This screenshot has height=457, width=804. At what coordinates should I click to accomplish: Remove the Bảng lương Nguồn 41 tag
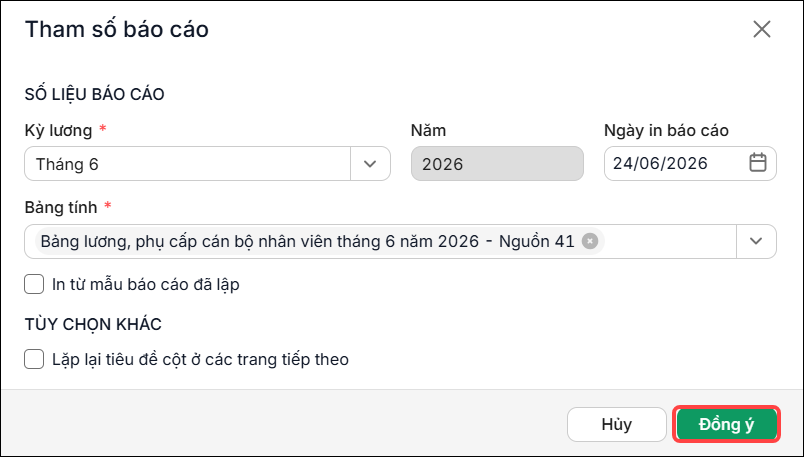click(590, 241)
